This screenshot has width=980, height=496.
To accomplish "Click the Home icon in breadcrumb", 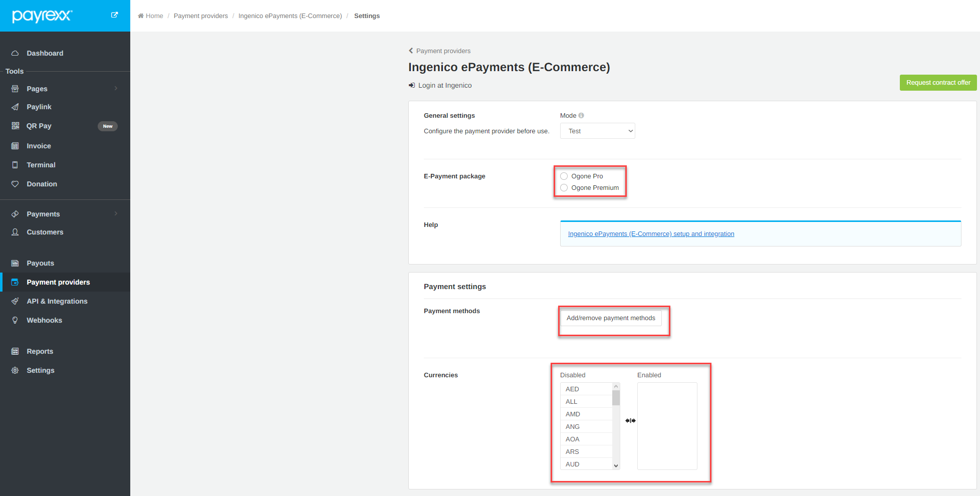I will pyautogui.click(x=141, y=16).
